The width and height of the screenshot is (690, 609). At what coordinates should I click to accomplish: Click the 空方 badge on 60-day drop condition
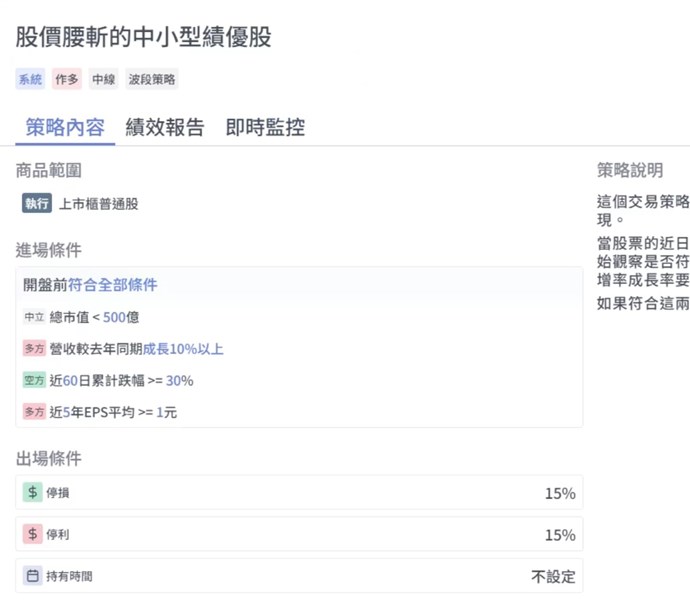[34, 380]
